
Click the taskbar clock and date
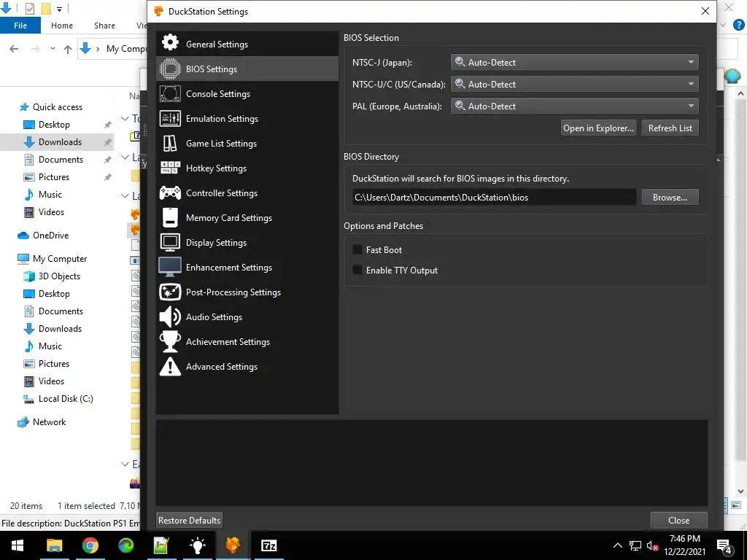[684, 545]
